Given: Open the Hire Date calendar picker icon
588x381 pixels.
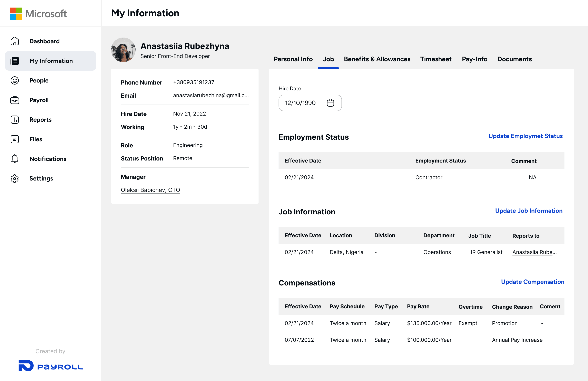Looking at the screenshot, I should [330, 103].
